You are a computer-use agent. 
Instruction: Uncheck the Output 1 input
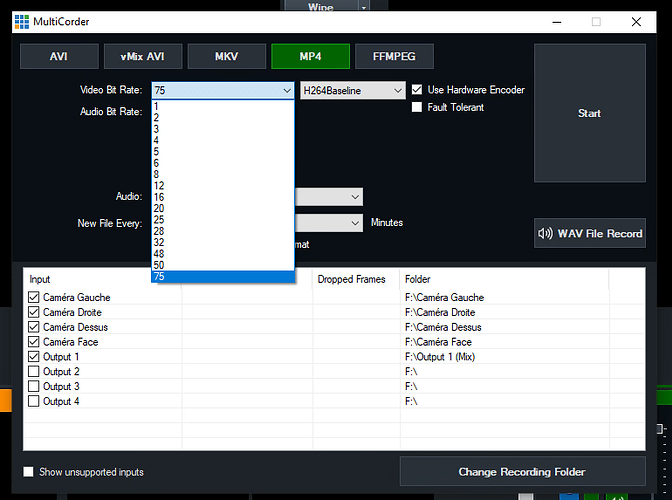[x=33, y=356]
